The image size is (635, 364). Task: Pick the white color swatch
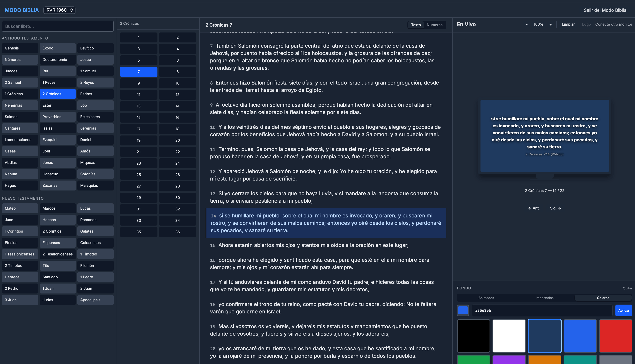[509, 336]
